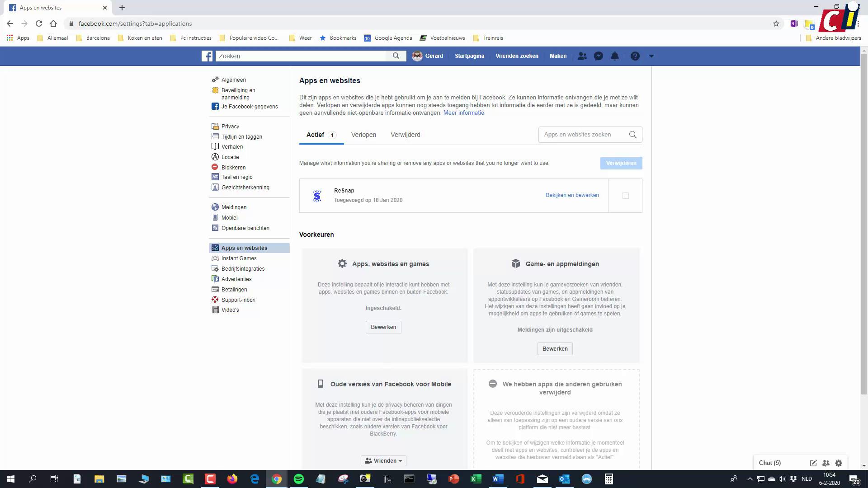This screenshot has width=868, height=488.
Task: Switch to the Verlopen tab
Action: 363,135
